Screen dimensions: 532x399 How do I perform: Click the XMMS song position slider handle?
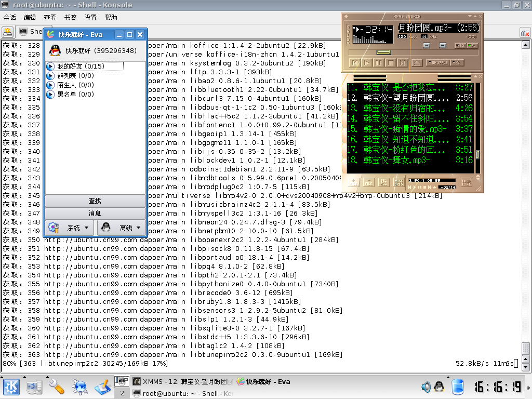[x=384, y=52]
